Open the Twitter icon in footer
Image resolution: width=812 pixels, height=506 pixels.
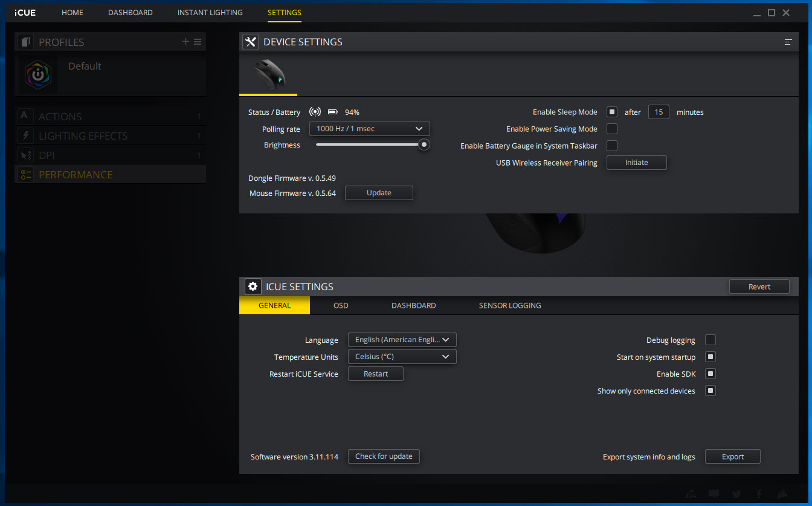tap(736, 494)
